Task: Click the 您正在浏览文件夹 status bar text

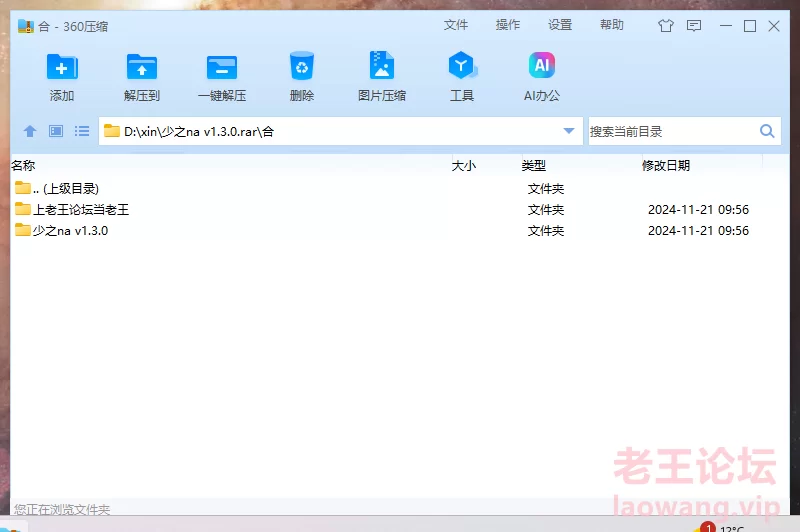Action: point(62,509)
